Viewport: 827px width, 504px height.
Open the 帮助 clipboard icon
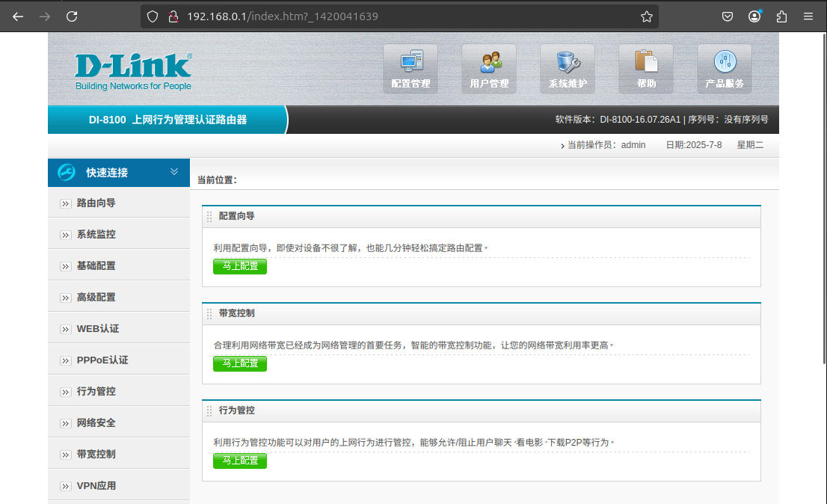pos(646,69)
